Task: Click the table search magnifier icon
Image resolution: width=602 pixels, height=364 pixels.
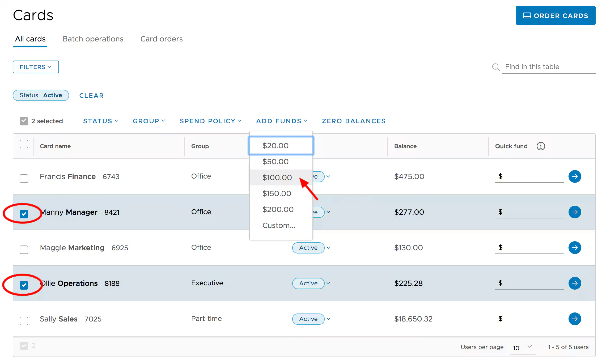Action: pyautogui.click(x=496, y=67)
